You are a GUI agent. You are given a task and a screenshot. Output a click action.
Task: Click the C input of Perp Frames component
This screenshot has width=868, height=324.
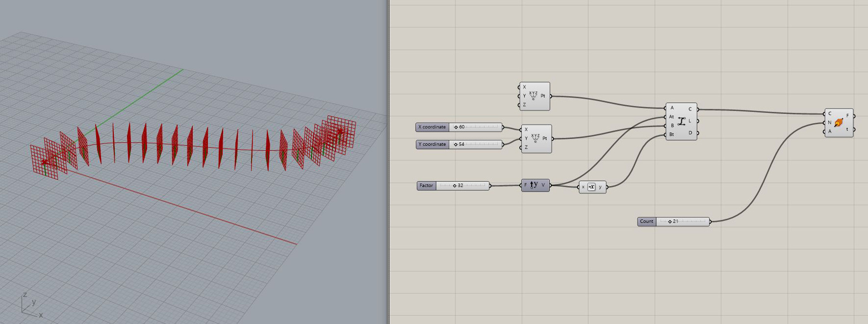coord(830,113)
